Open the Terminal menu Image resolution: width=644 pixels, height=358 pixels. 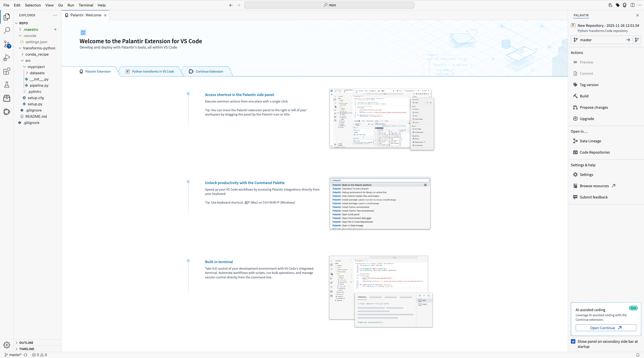pyautogui.click(x=86, y=5)
